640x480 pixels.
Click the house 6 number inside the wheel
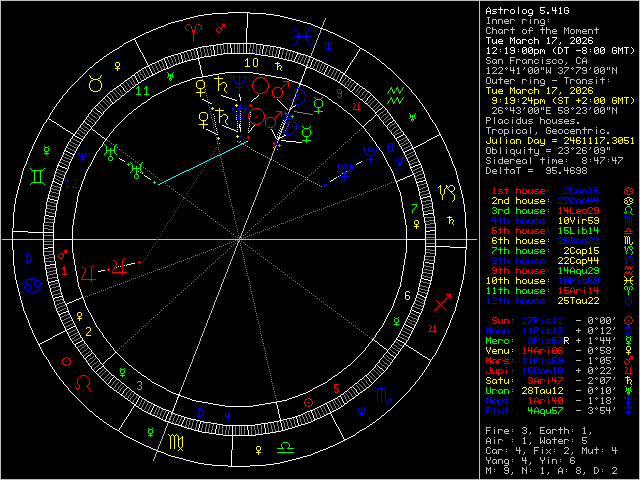(406, 297)
